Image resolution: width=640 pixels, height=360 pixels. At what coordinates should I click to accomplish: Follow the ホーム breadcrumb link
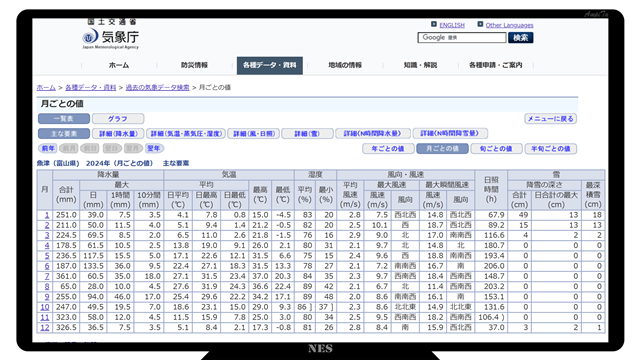pos(46,87)
